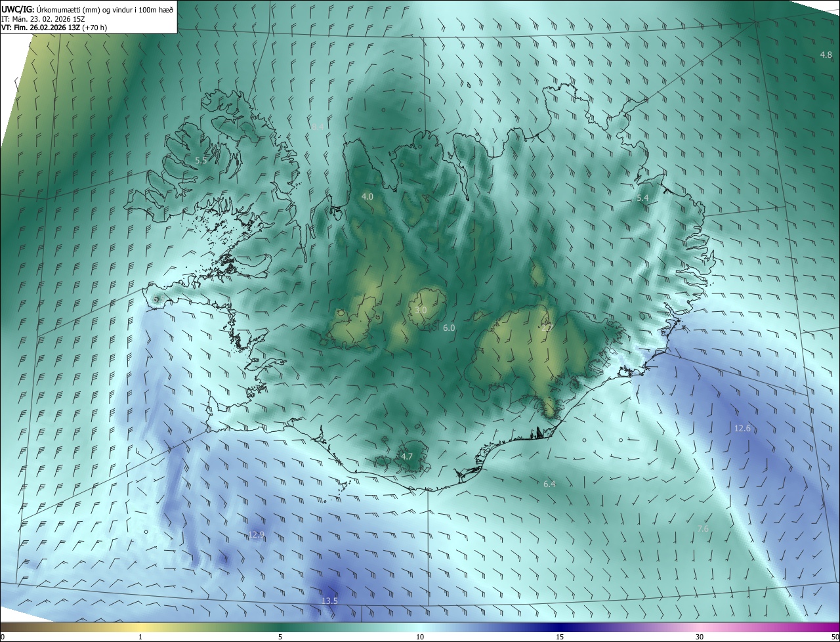Click the '1' tick label on the color scale

140,637
